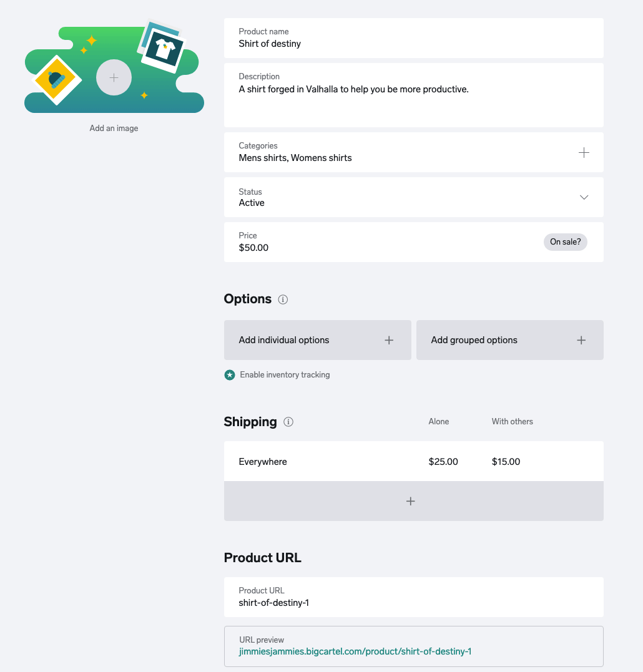Edit the Product name field
Viewport: 643px width, 672px height.
click(x=414, y=38)
